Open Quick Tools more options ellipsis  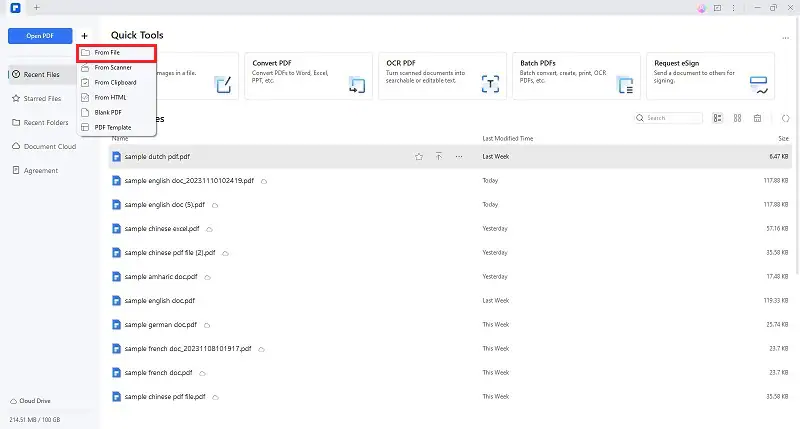point(786,38)
